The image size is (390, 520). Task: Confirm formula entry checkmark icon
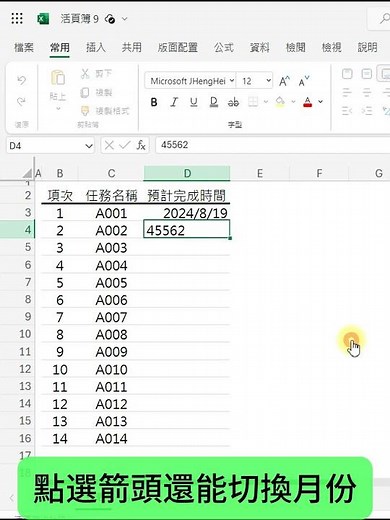tap(125, 145)
